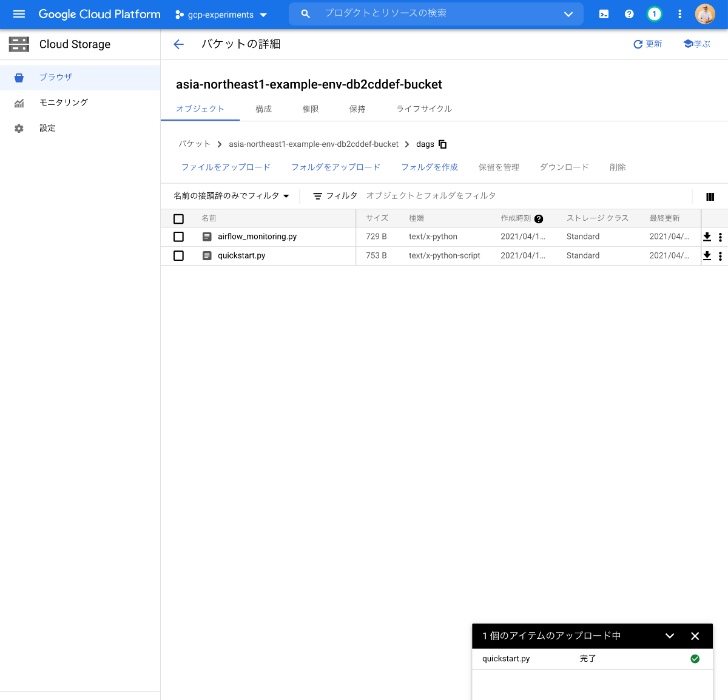Switch to the 構成 tab
Image resolution: width=728 pixels, height=700 pixels.
[263, 109]
